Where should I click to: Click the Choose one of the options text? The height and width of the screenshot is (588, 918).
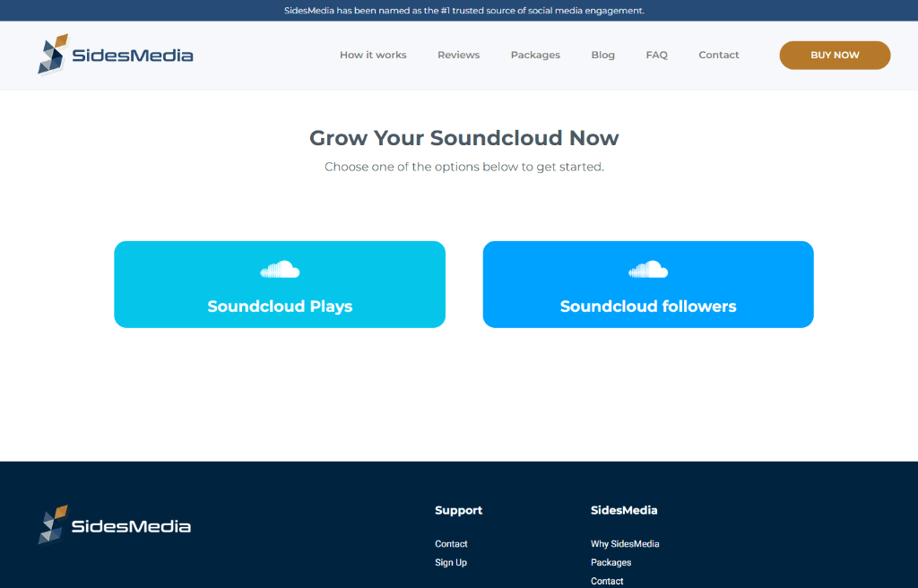pos(463,167)
